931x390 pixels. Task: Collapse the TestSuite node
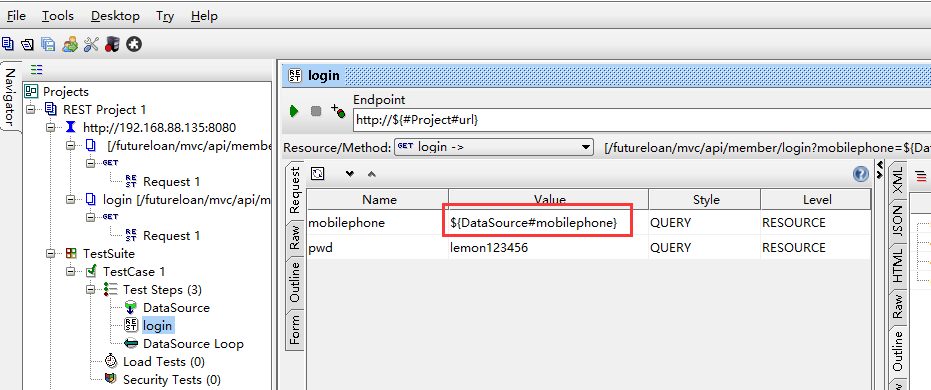tap(51, 253)
